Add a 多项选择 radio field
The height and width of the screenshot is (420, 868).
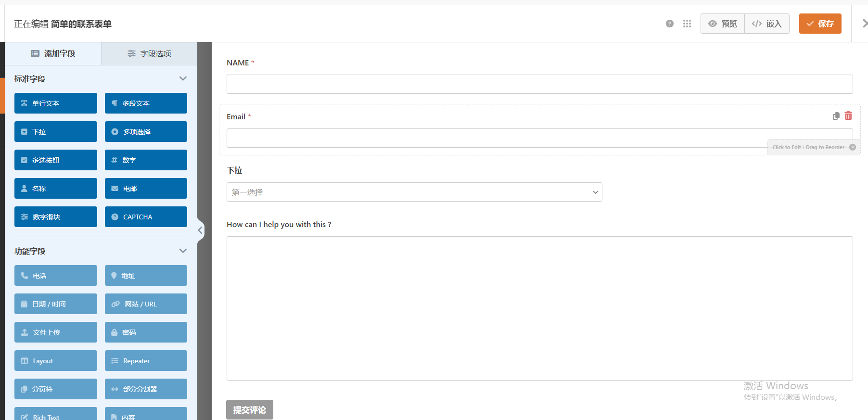click(146, 132)
